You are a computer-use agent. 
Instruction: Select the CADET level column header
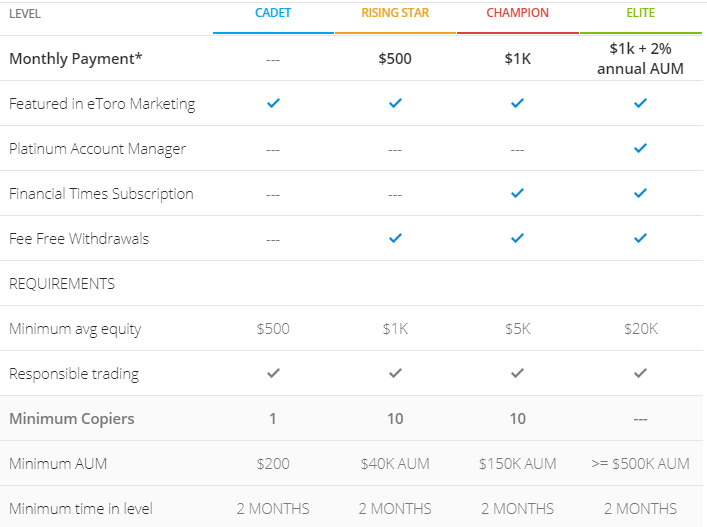point(273,14)
